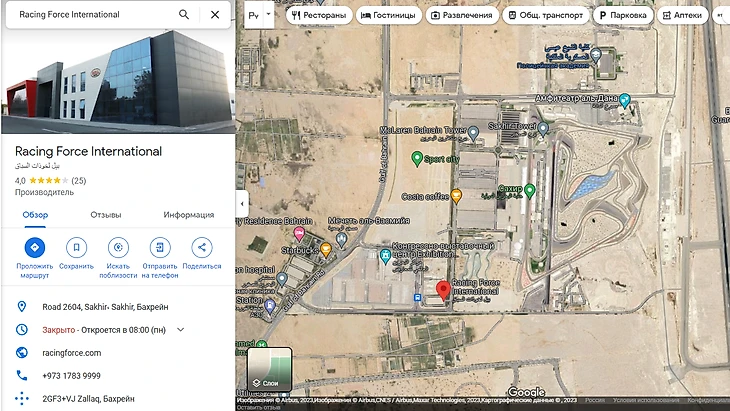
Task: Click the blue bus stop icon near the pin
Action: 418,298
